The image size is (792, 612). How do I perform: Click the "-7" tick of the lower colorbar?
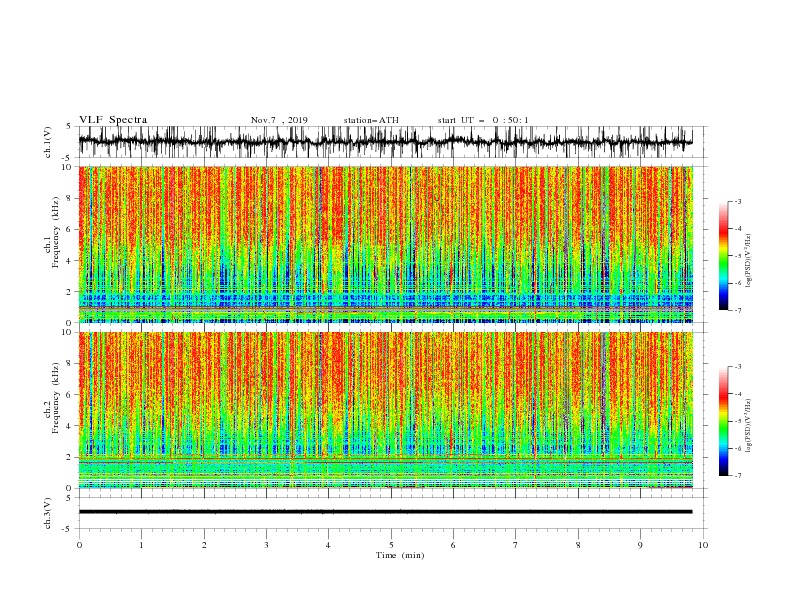tap(737, 475)
